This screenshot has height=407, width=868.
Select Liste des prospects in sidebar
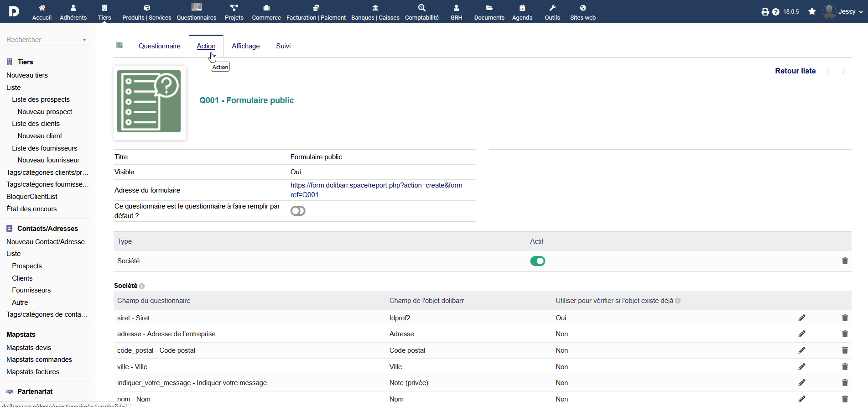(x=41, y=99)
